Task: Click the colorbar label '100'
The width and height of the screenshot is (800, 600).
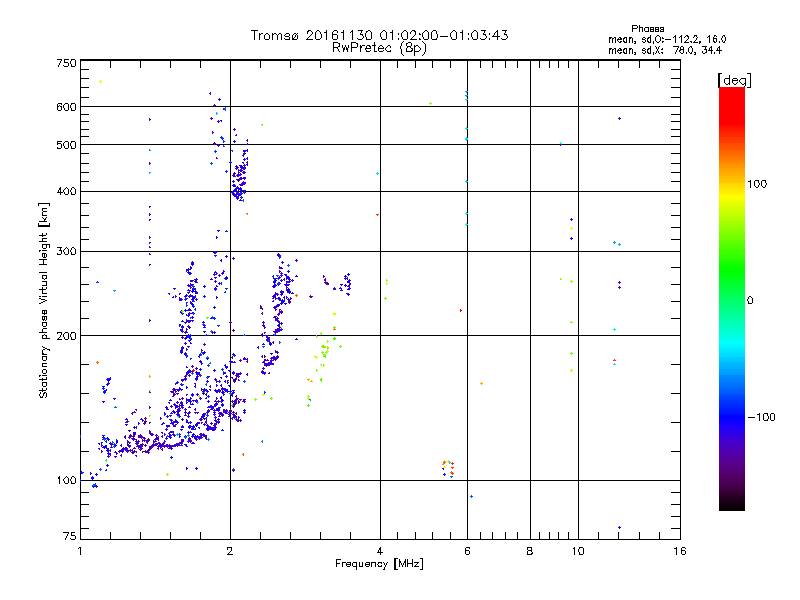Action: click(757, 184)
